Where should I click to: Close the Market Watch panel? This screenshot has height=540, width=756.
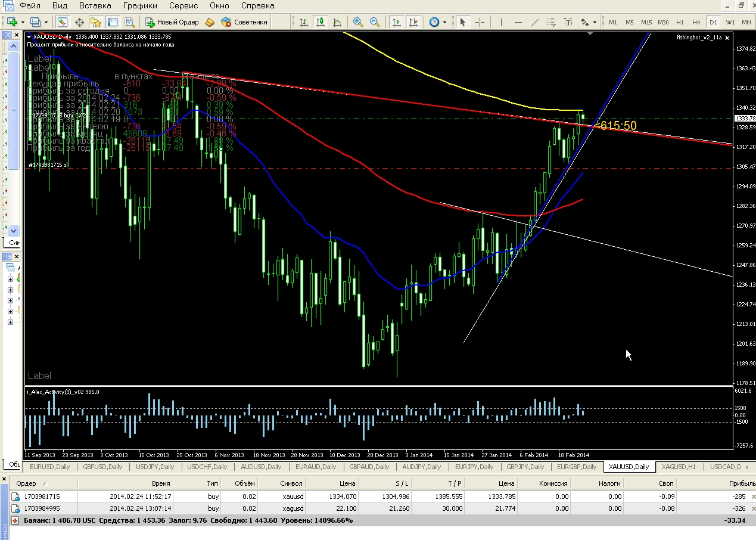coord(17,35)
